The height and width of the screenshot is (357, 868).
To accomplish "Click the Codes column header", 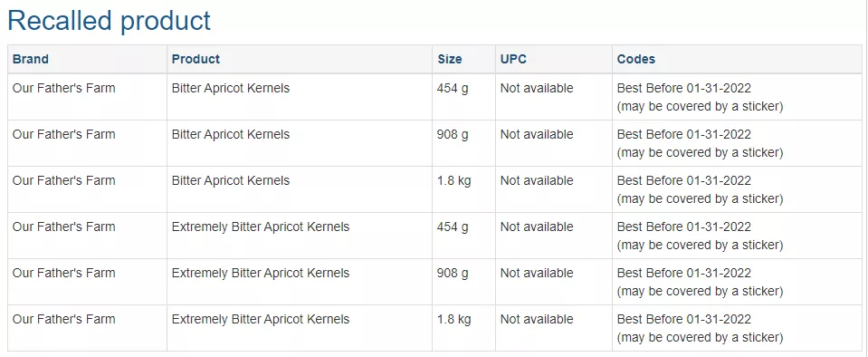I will tap(636, 59).
